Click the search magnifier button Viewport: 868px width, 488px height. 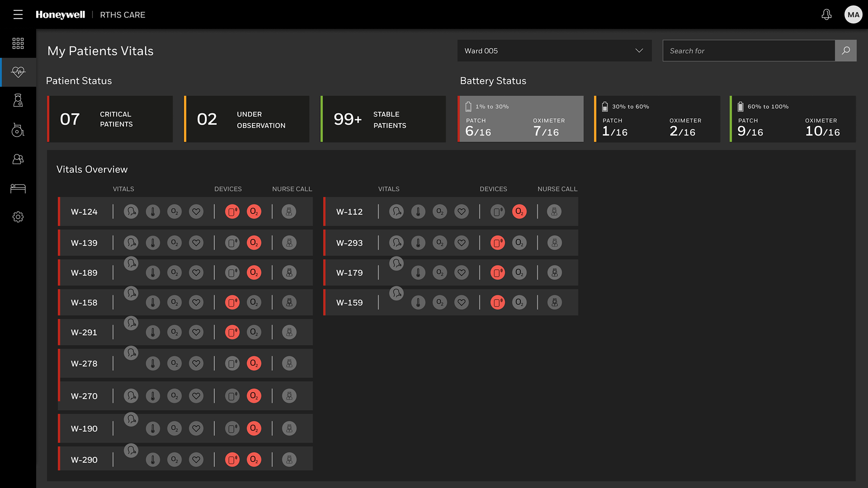(x=845, y=51)
